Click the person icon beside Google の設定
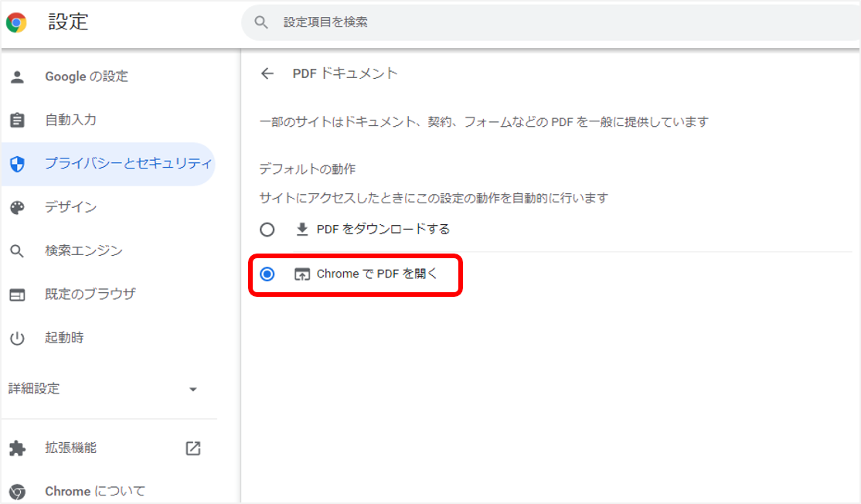The image size is (861, 504). tap(17, 77)
